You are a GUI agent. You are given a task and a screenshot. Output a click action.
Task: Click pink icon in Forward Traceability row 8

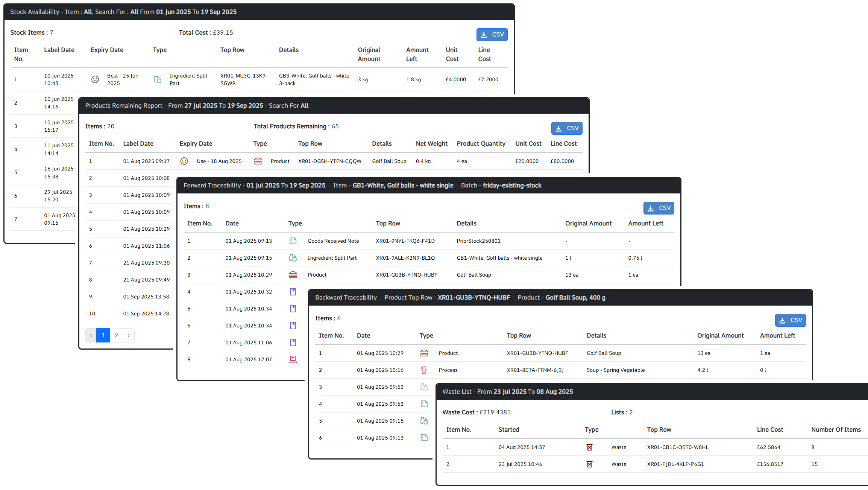coord(293,359)
